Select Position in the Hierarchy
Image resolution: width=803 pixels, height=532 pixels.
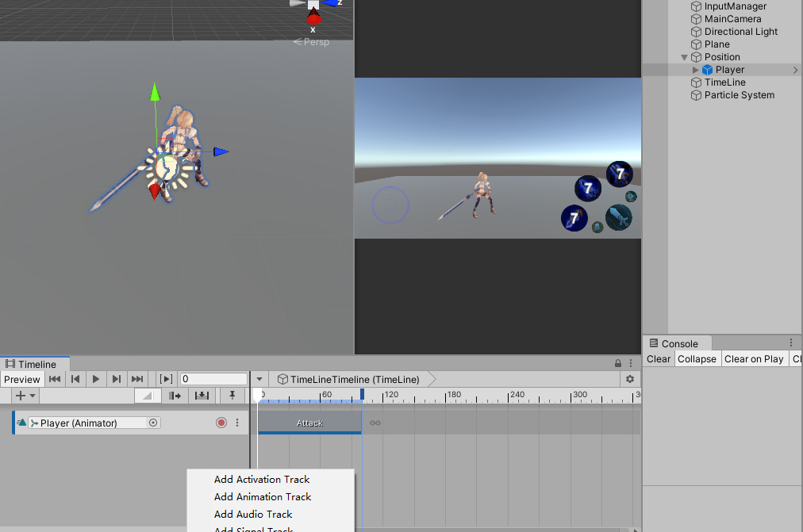pos(721,57)
